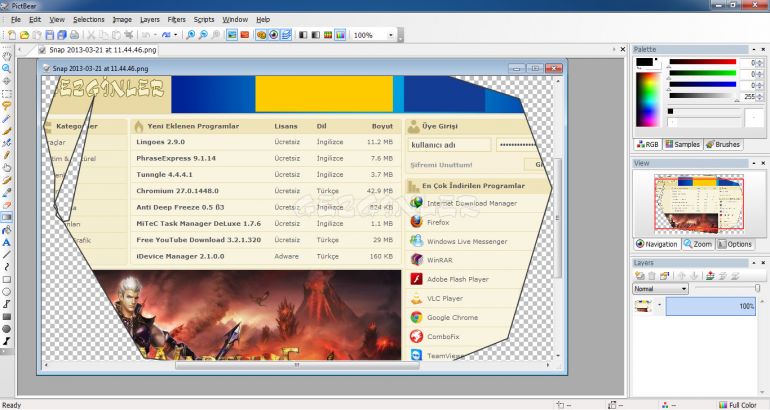This screenshot has height=410, width=770.
Task: Open the Options tab in View panel
Action: pos(735,244)
